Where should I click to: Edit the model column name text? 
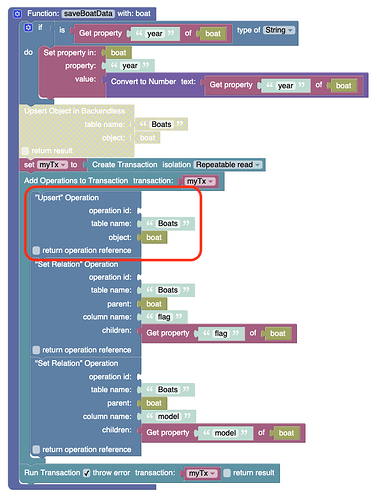tap(168, 416)
